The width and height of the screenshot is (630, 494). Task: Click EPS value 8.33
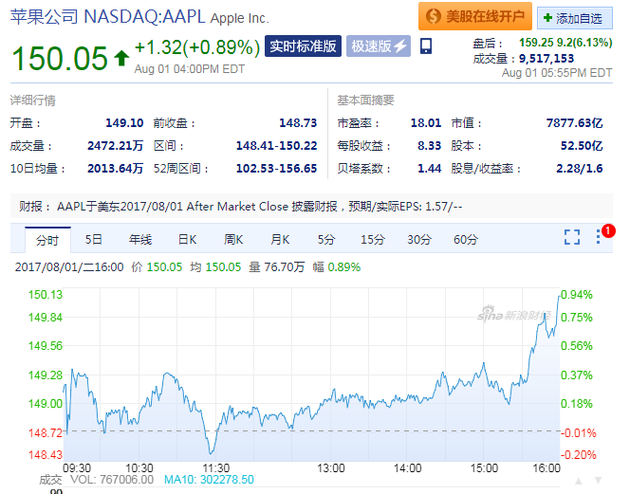429,146
